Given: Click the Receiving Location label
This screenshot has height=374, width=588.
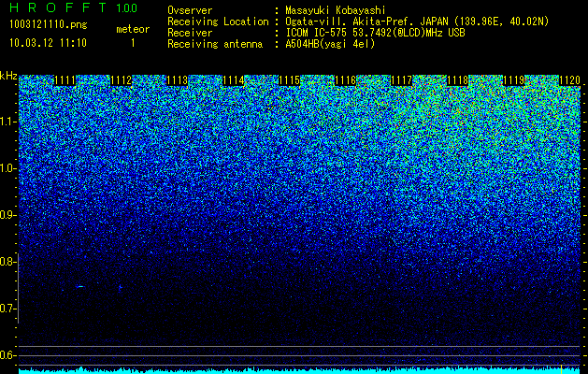Looking at the screenshot, I should coord(218,22).
